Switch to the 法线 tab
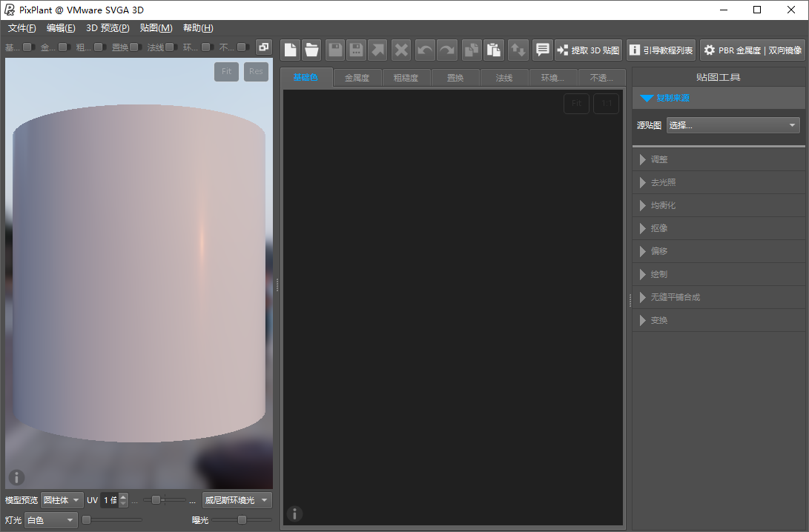Screen dimensions: 809x532 [x=504, y=78]
